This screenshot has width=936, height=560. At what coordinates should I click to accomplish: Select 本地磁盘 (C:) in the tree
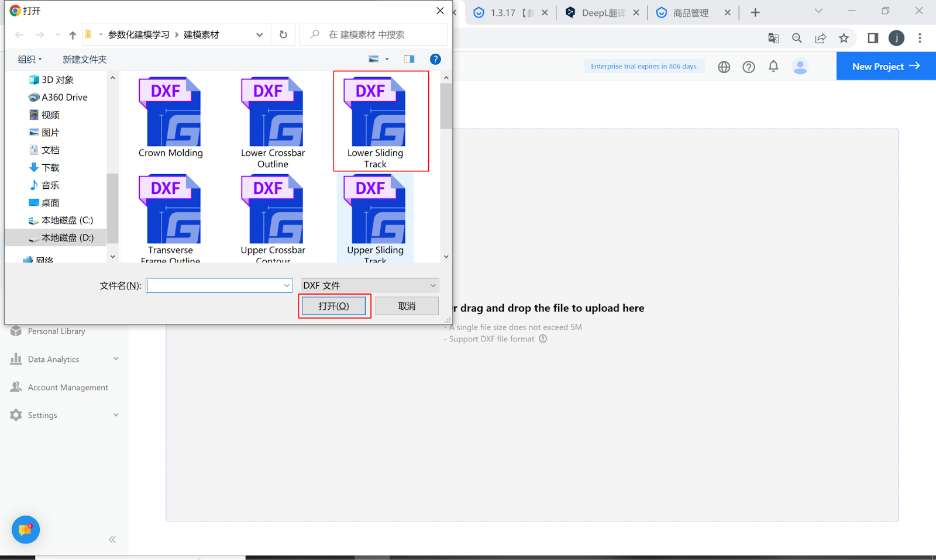(x=61, y=220)
